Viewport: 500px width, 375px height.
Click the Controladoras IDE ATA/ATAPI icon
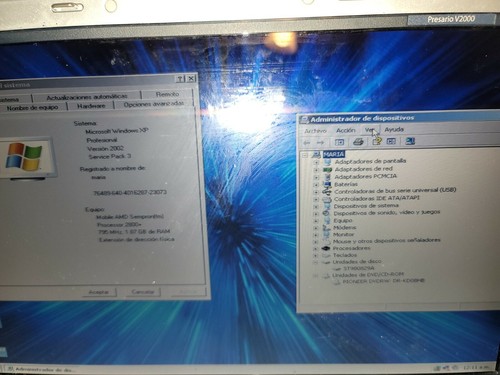(x=327, y=199)
